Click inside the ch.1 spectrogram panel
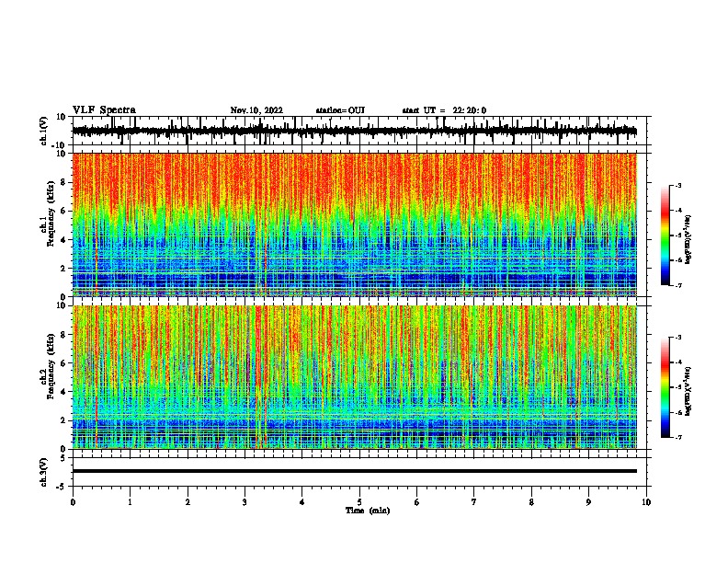 (x=354, y=224)
